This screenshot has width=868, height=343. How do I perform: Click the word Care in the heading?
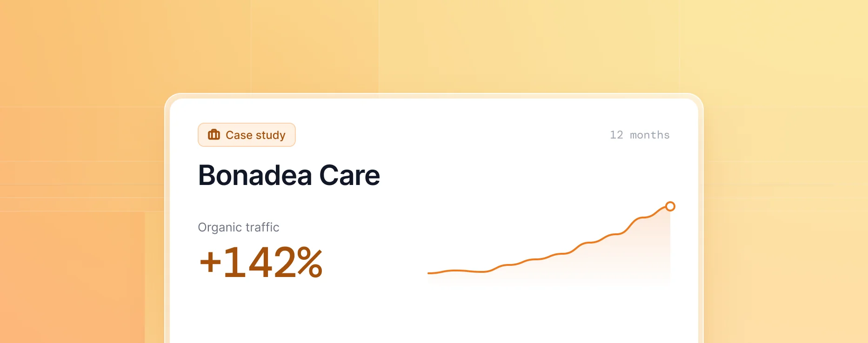349,175
